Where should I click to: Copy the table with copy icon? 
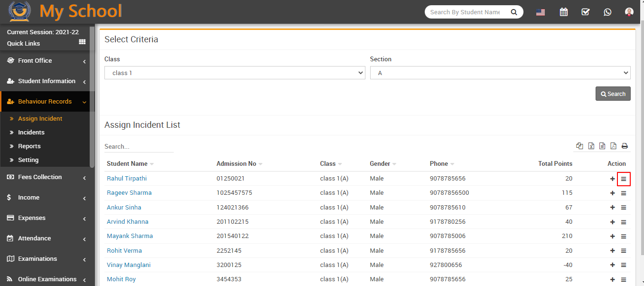click(x=579, y=146)
